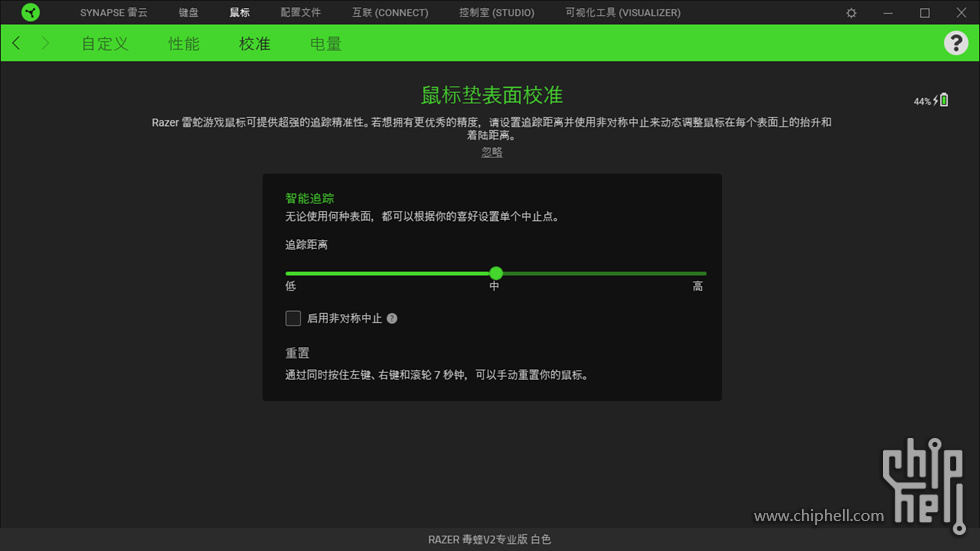Screen dimensions: 980x551
Task: Click the 44% battery charging indicator
Action: coord(931,100)
